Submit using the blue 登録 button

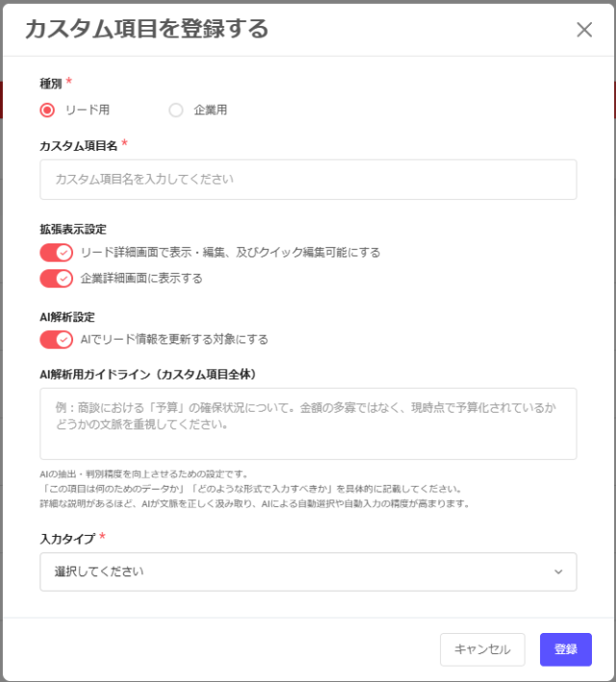[566, 649]
